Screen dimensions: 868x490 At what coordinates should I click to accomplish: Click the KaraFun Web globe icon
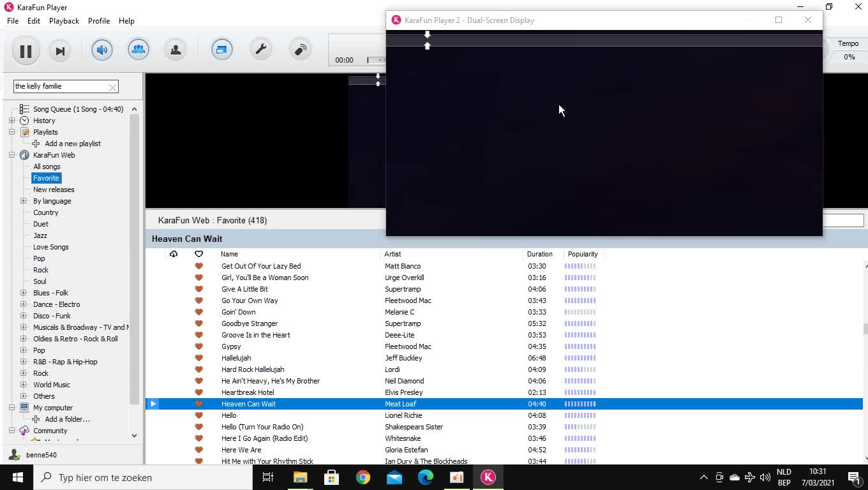coord(24,155)
